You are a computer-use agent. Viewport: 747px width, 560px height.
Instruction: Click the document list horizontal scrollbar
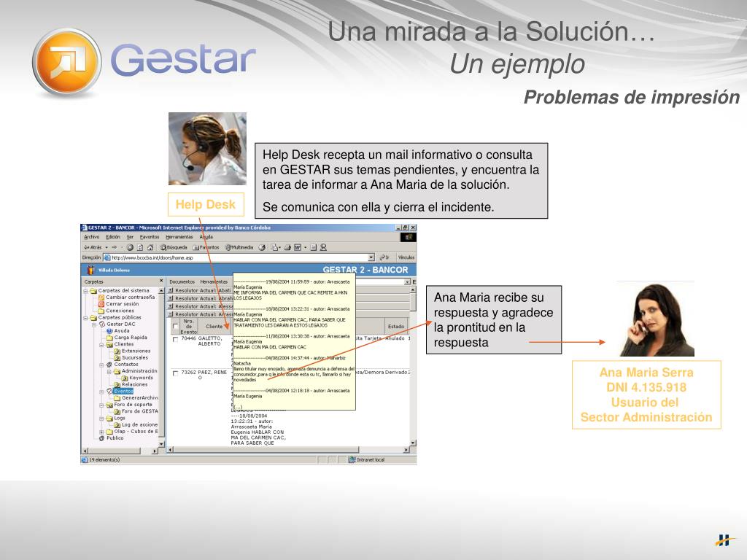coord(288,449)
